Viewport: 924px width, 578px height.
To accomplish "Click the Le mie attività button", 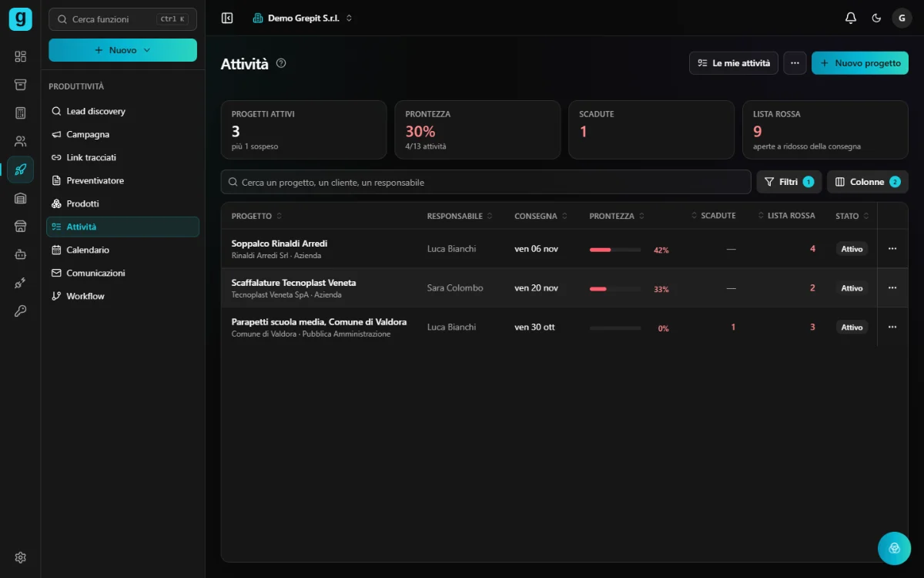I will (734, 63).
